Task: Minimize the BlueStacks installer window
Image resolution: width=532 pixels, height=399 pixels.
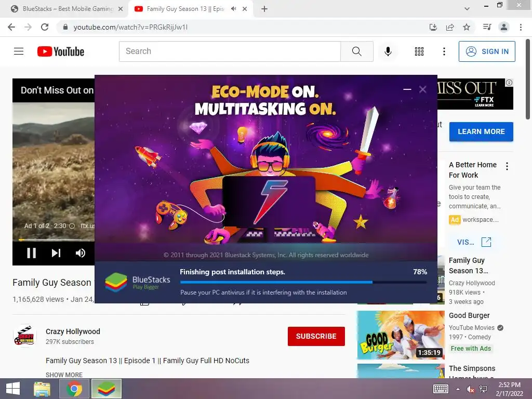Action: [x=407, y=89]
